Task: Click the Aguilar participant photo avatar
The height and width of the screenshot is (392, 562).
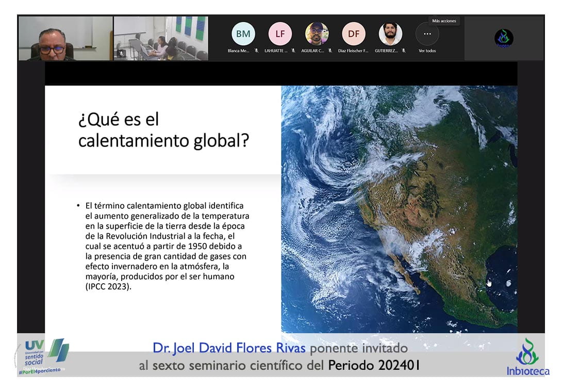Action: (317, 34)
